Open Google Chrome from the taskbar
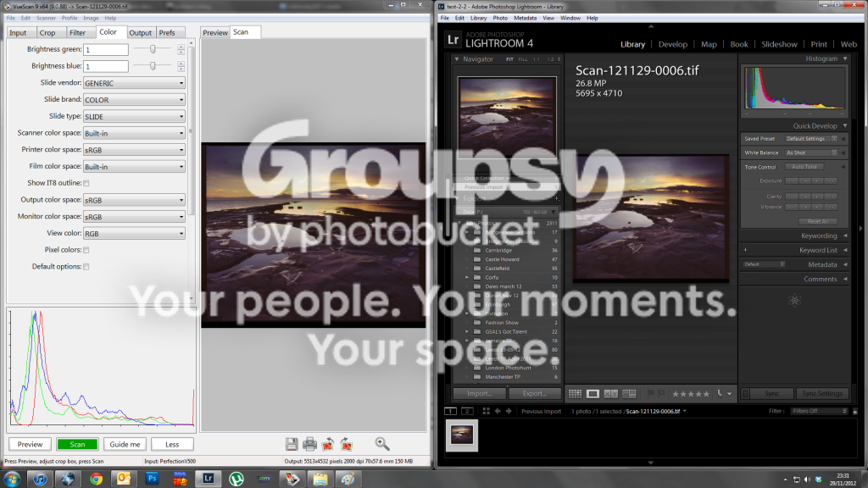868x488 pixels. (x=96, y=479)
